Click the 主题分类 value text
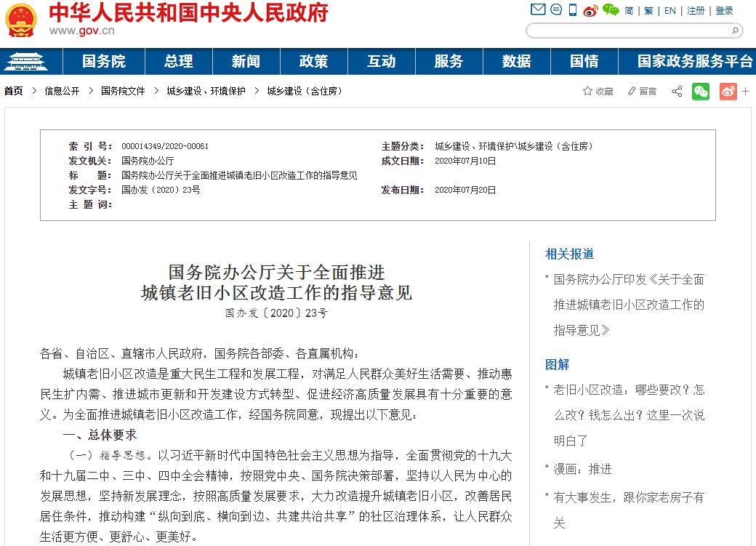Viewport: 756px width, 546px height. 514,146
